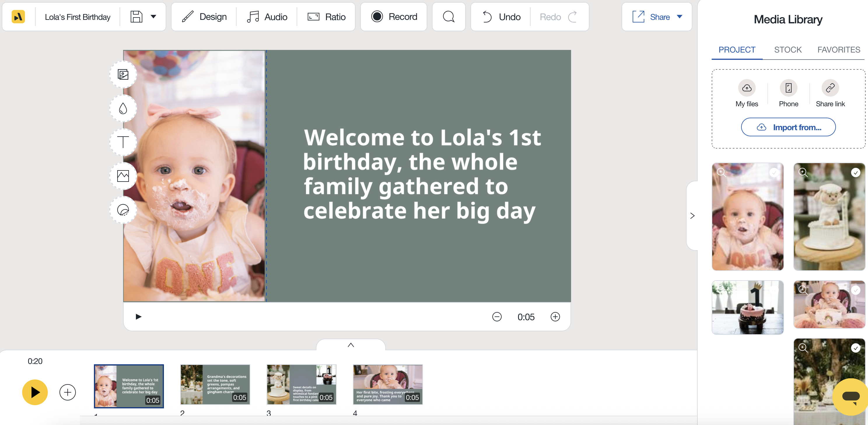
Task: Switch to the FAVORITES tab
Action: 838,50
